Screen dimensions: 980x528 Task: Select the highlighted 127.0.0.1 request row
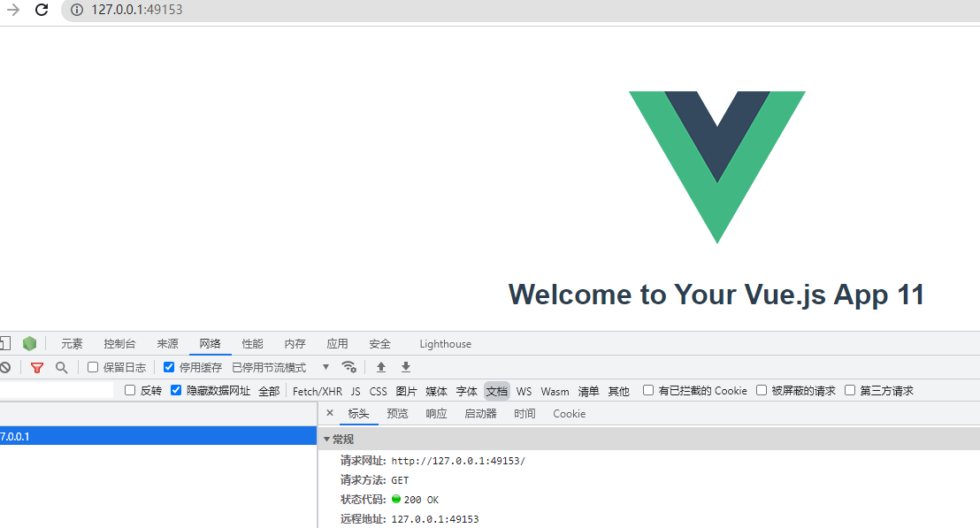coord(158,436)
